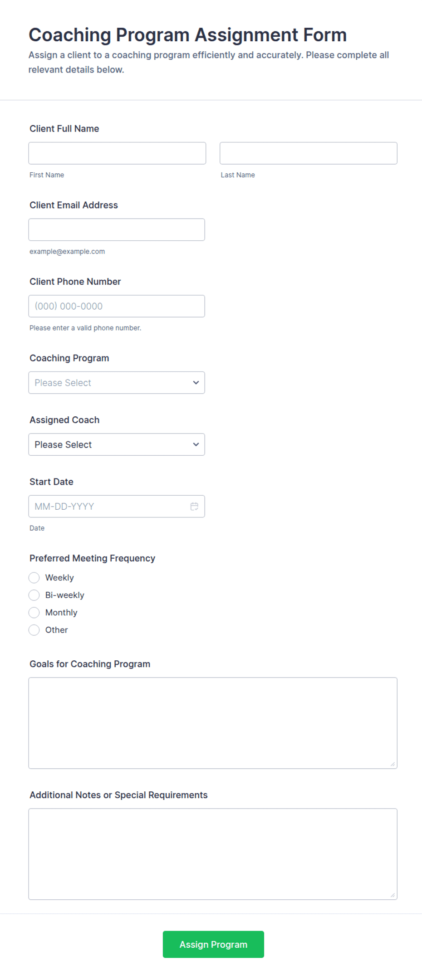Choose Other meeting frequency option
This screenshot has height=980, width=422.
tap(34, 630)
